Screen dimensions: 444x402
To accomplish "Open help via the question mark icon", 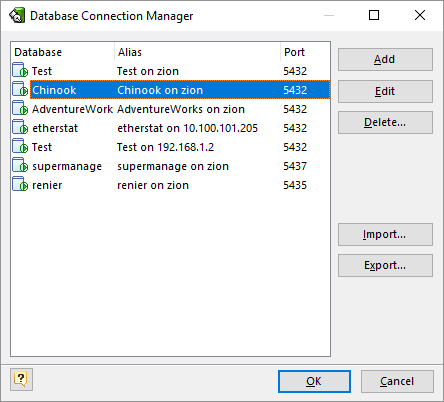I will click(21, 379).
